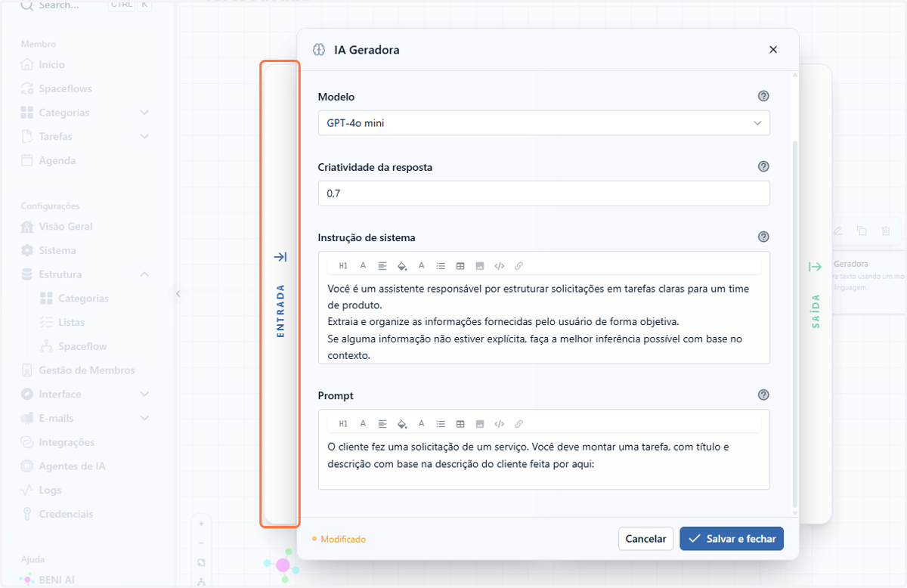Click bullet list icon in Prompt toolbar
Image resolution: width=907 pixels, height=588 pixels.
pyautogui.click(x=441, y=424)
